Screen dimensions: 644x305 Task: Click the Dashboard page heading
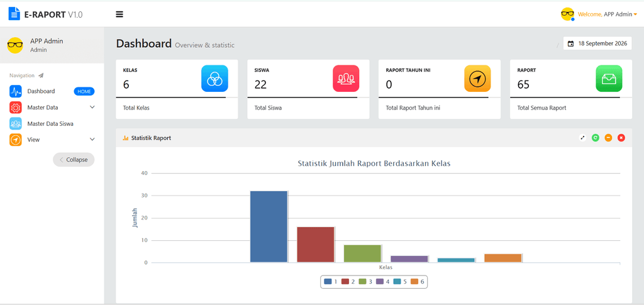coord(144,43)
